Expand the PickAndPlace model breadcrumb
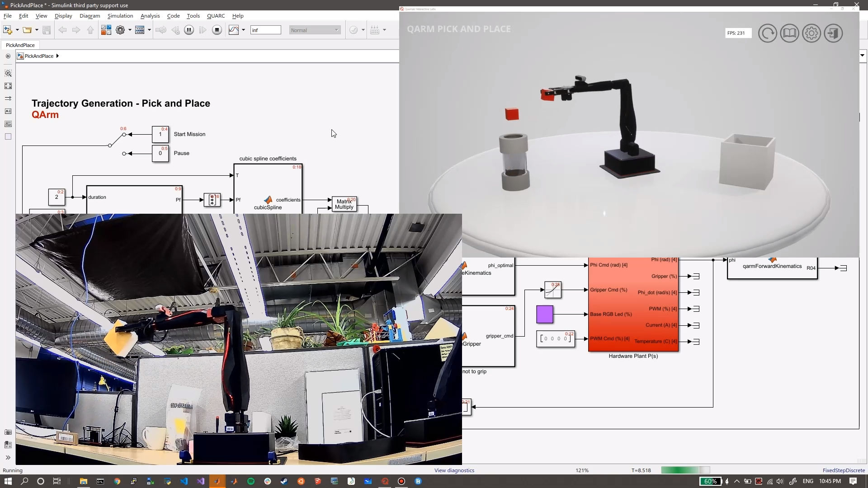This screenshot has width=868, height=488. click(57, 56)
